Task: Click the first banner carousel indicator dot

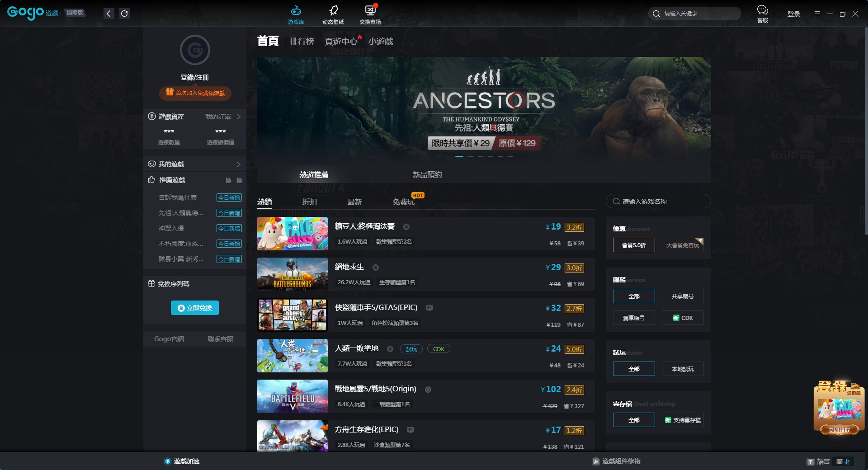Action: point(459,156)
